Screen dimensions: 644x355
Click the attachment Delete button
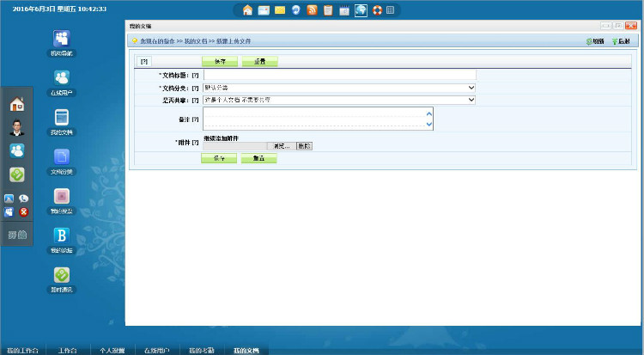pyautogui.click(x=304, y=146)
